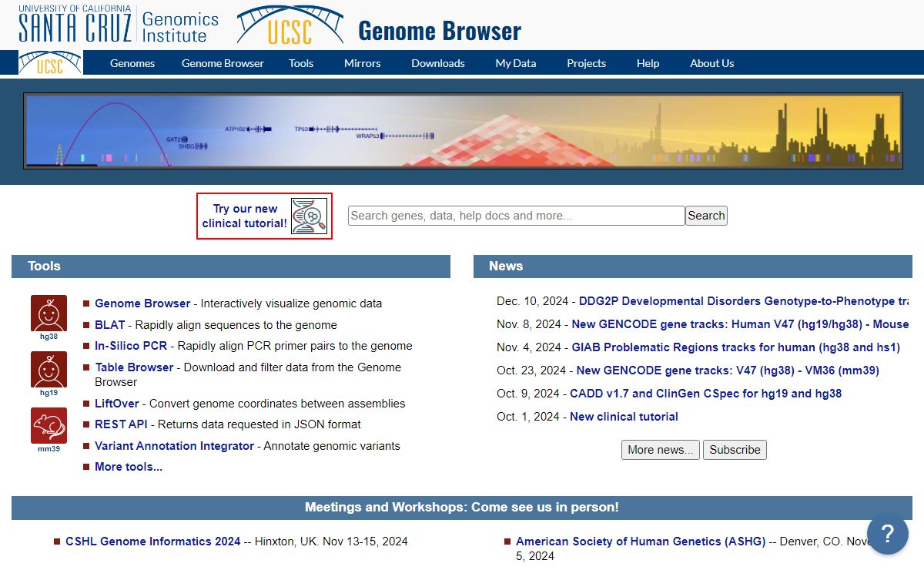Expand the Tools navigation menu
This screenshot has width=924, height=570.
point(301,63)
